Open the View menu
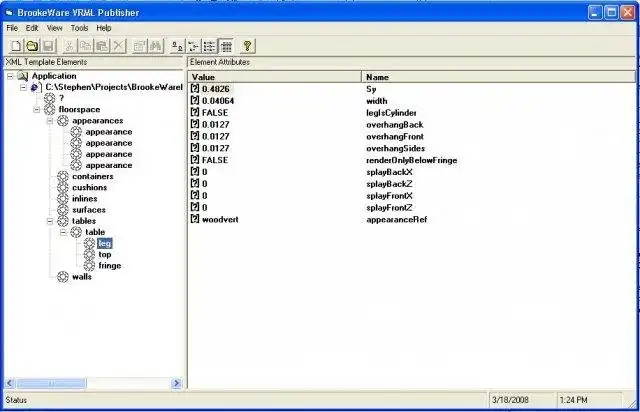 pos(55,28)
